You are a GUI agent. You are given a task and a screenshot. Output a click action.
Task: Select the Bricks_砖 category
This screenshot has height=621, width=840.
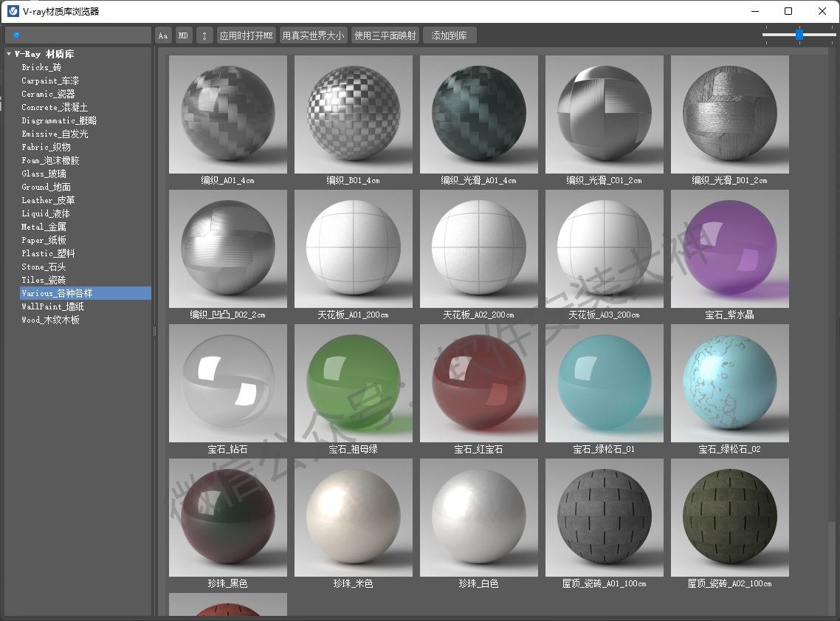coord(41,67)
